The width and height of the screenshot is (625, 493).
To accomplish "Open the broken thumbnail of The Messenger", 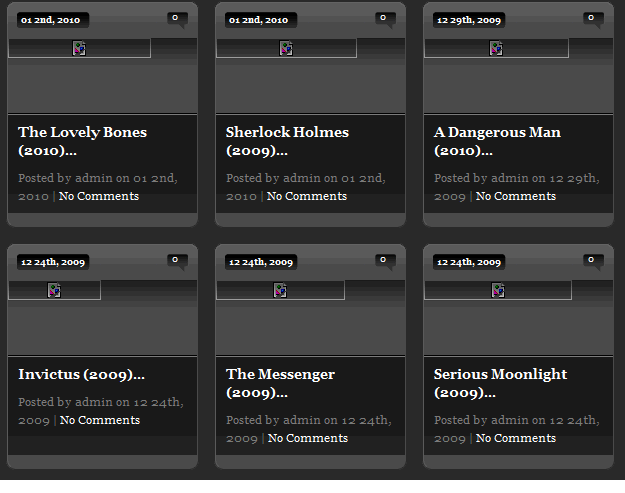I will [280, 290].
